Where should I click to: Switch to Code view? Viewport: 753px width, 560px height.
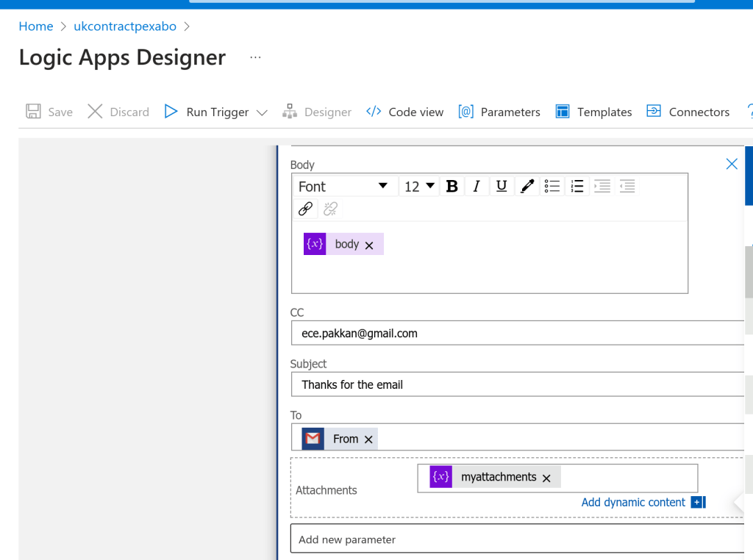(405, 112)
